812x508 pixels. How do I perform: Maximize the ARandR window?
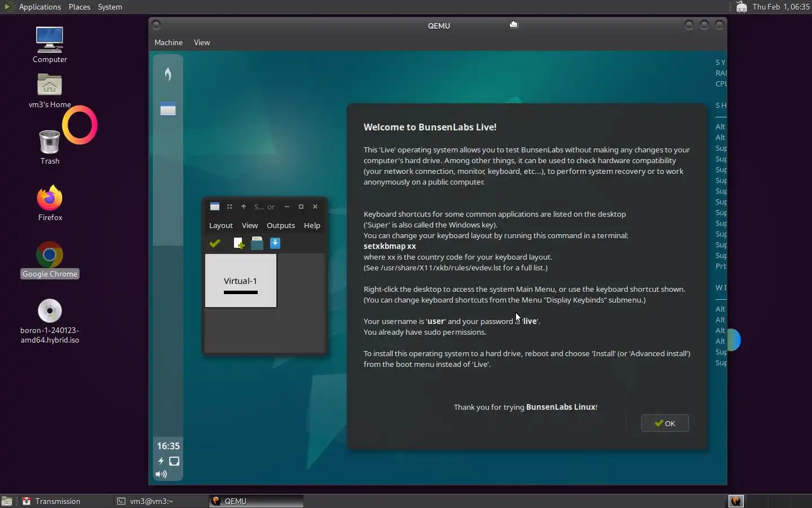(301, 207)
